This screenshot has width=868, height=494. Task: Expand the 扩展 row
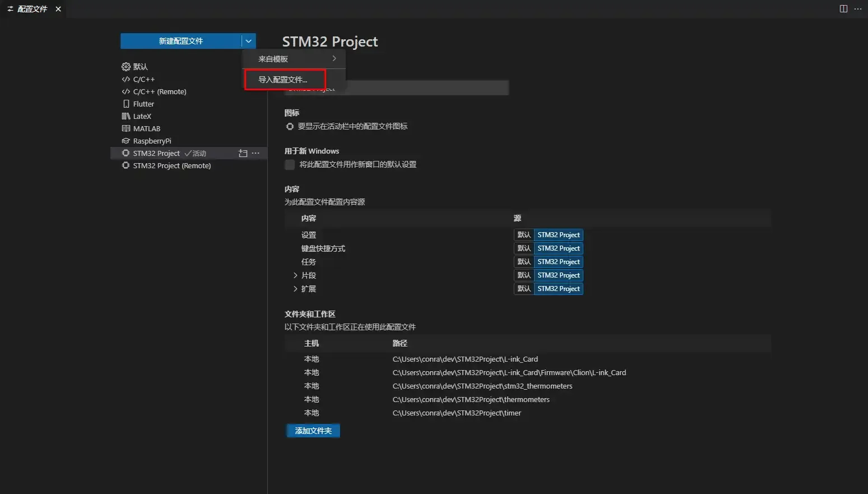click(x=295, y=289)
